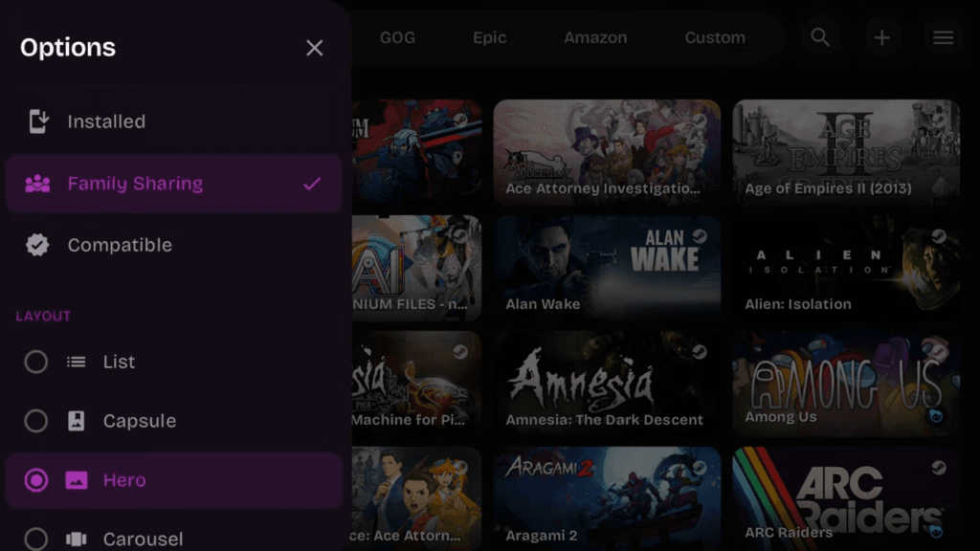Click the LAYOUT section heading
The width and height of the screenshot is (980, 551).
pyautogui.click(x=43, y=316)
